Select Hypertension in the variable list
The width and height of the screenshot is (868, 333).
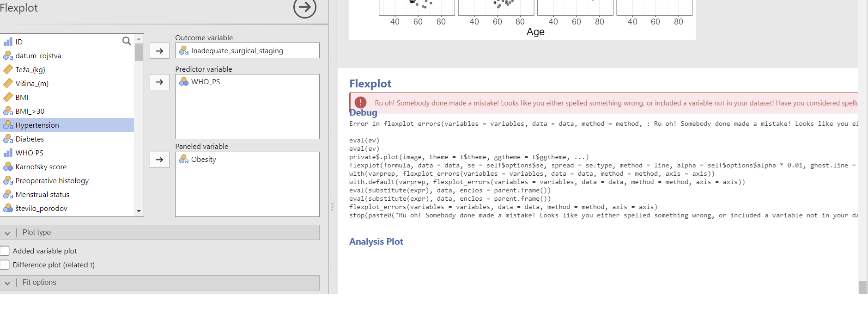click(37, 125)
